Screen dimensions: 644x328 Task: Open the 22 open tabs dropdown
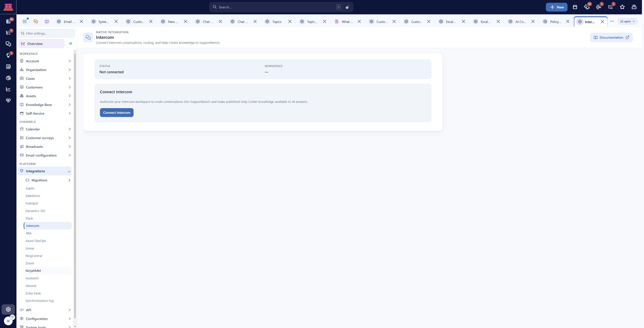click(x=628, y=21)
